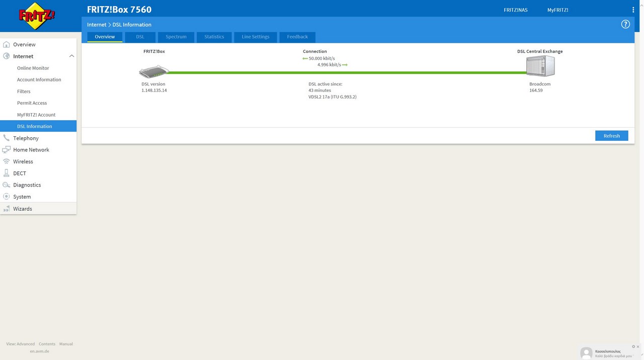Click the Wireless signal icon

[7, 161]
